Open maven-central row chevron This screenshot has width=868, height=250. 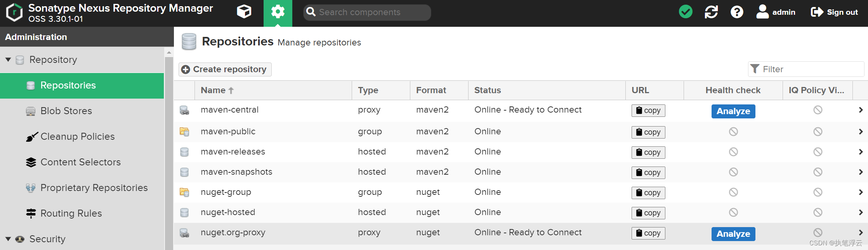coord(861,110)
